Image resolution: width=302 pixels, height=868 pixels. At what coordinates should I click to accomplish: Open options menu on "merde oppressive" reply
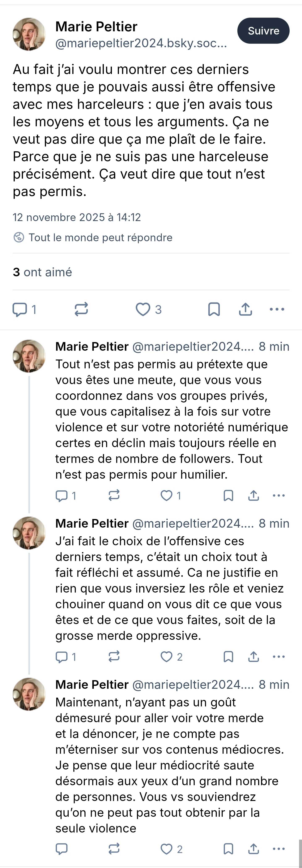pos(279,657)
